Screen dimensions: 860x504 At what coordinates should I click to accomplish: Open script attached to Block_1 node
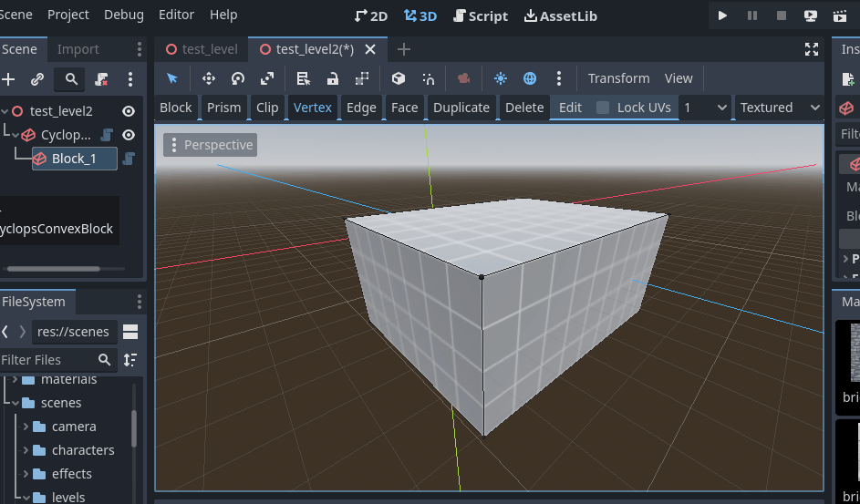[129, 159]
